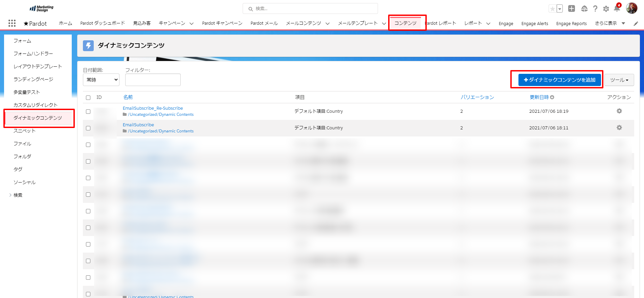The image size is (644, 298).
Task: Click the pencil edit navigation icon
Action: pos(636,24)
